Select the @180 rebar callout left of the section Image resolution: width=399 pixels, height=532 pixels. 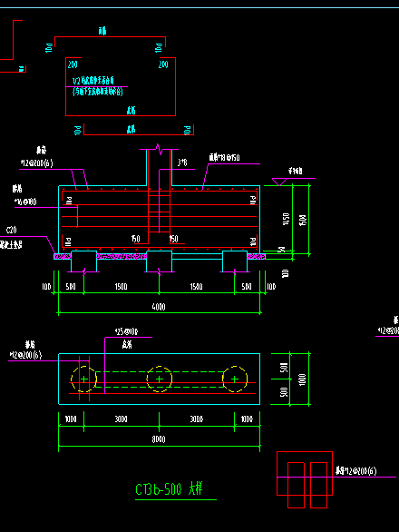tap(25, 202)
